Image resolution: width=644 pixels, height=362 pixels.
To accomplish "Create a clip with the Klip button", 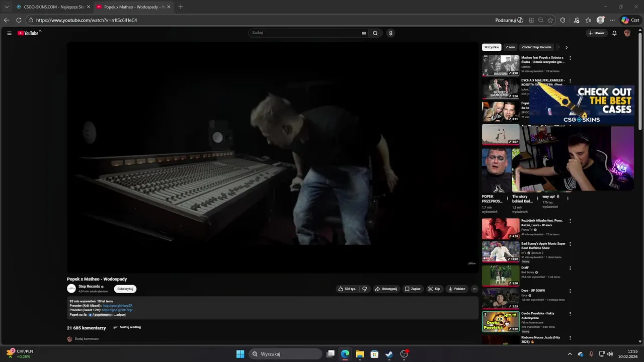I will pos(434,289).
